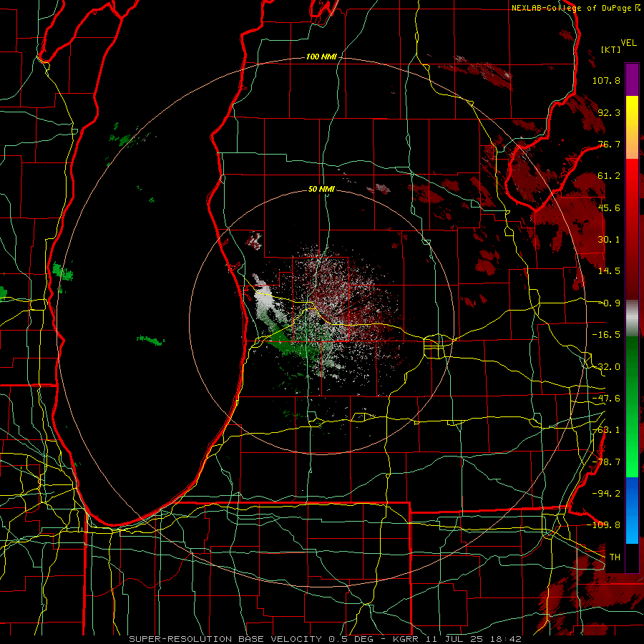Click the purple segment of velocity color bar
The width and height of the screenshot is (644, 644).
click(x=632, y=79)
